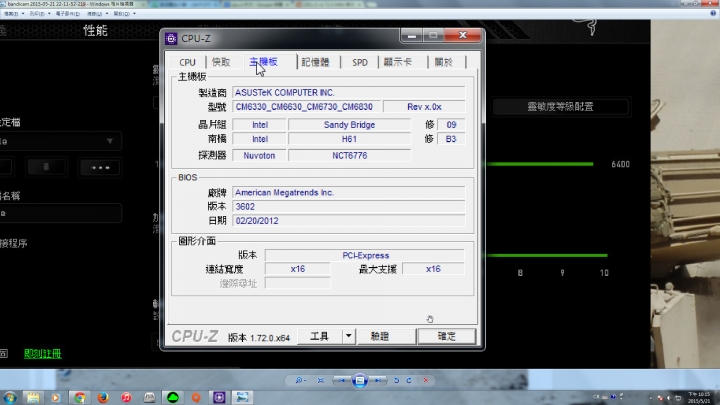Viewport: 720px width, 405px height.
Task: Click the 靈敏度等級配置 button
Action: tap(560, 107)
